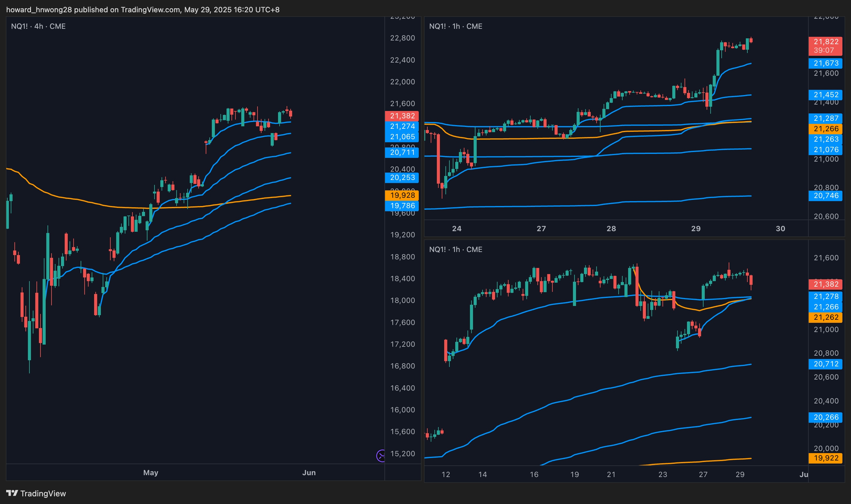Click the red 21,822 current price label

point(826,42)
